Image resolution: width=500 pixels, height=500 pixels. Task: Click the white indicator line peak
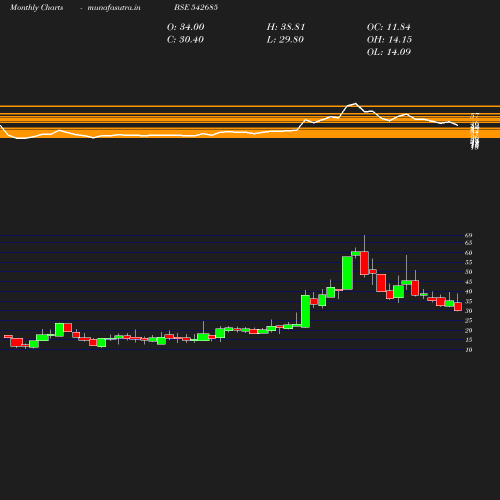tap(355, 103)
